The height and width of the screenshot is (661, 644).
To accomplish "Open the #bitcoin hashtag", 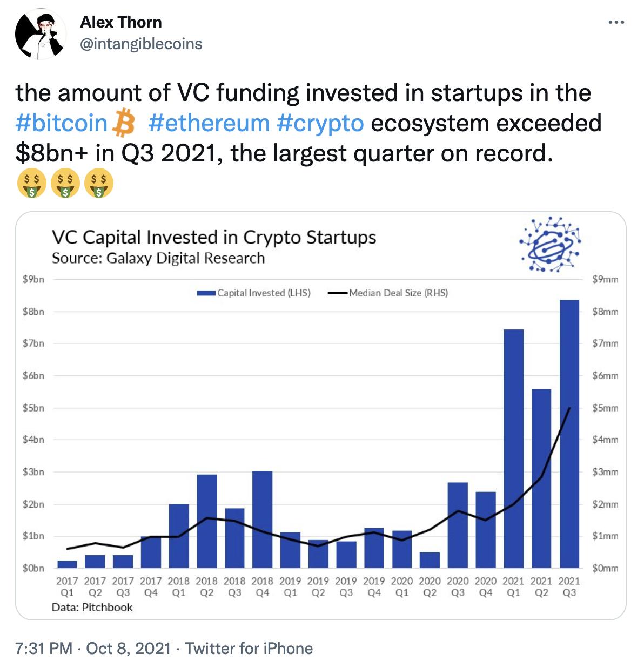I will [x=62, y=123].
